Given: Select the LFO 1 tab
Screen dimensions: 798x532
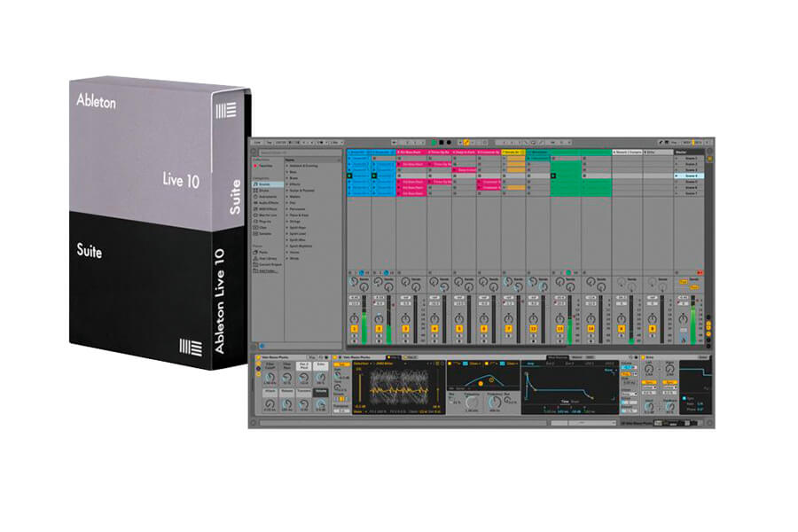Looking at the screenshot, I should pyautogui.click(x=590, y=364).
